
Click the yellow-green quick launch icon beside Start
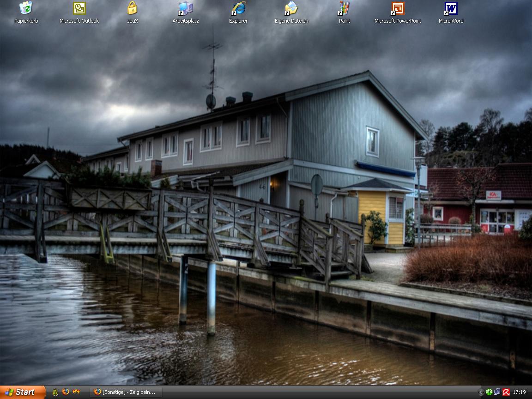55,392
